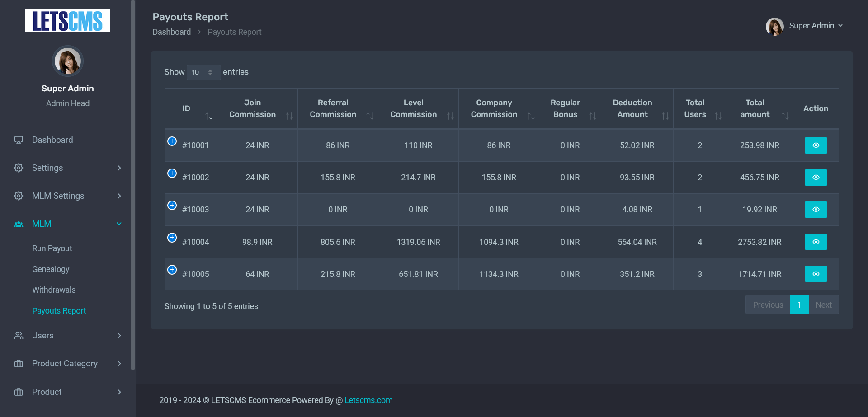Select the Users sidebar icon
This screenshot has width=868, height=417.
point(19,335)
